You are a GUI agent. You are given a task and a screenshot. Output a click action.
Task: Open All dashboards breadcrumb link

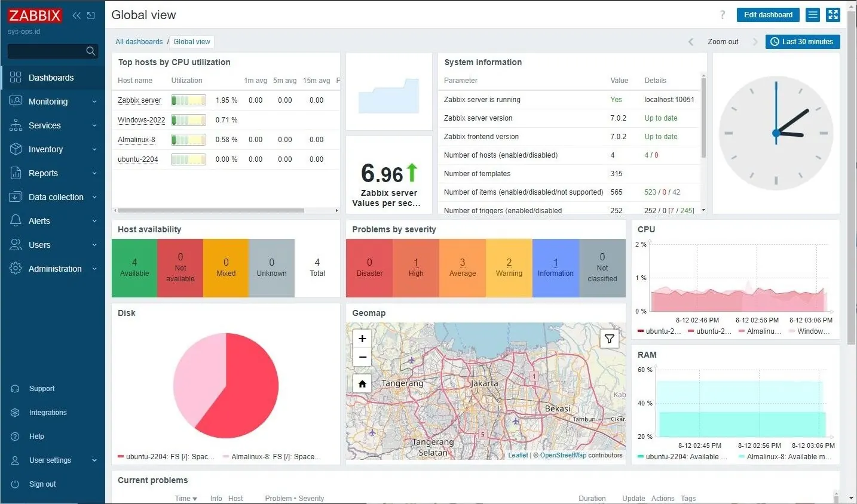(x=139, y=42)
